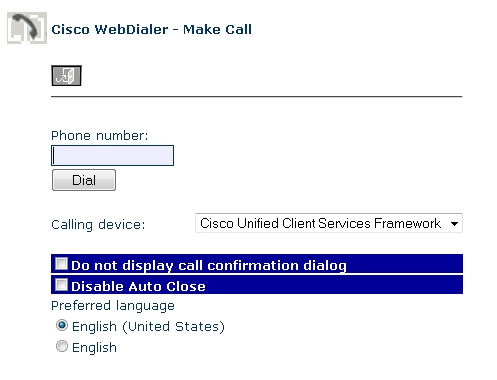
Task: Click the Calling device dropdown arrow
Action: coord(454,223)
